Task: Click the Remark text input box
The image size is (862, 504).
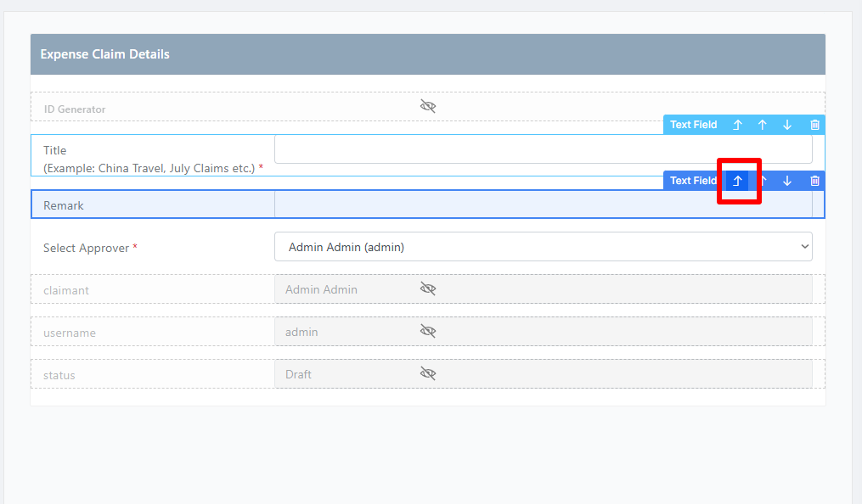Action: coord(544,204)
